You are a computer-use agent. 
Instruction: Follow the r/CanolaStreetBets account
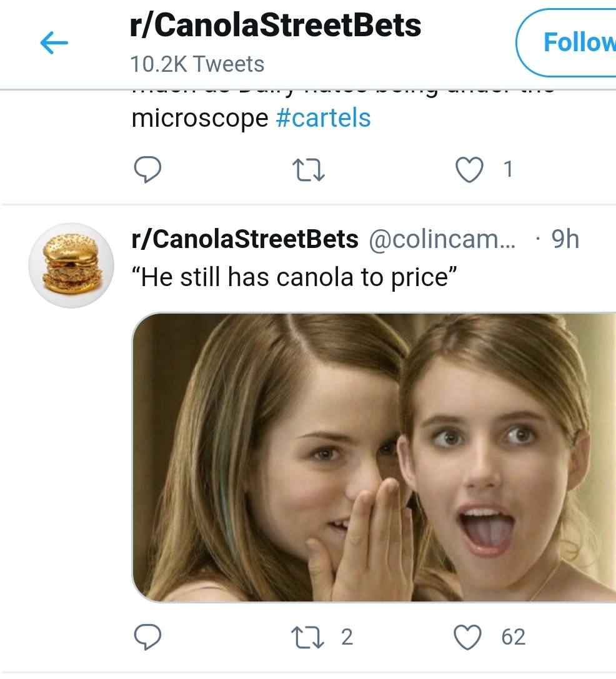566,42
